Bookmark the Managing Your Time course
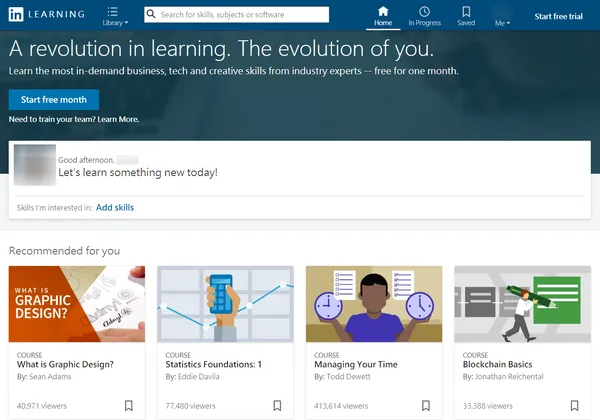The height and width of the screenshot is (420, 600). pyautogui.click(x=426, y=405)
